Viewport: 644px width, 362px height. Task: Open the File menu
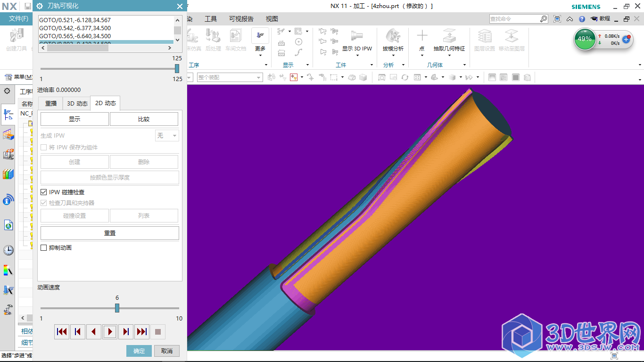[18, 19]
